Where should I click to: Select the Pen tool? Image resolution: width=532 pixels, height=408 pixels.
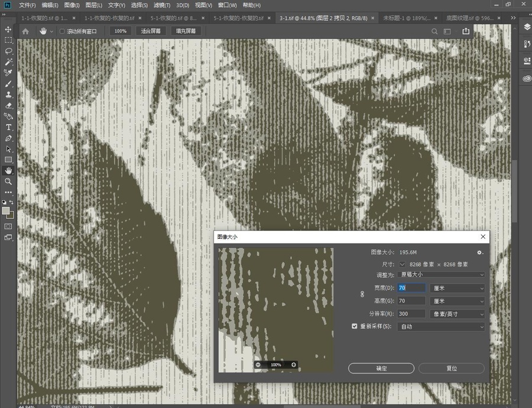pyautogui.click(x=8, y=138)
